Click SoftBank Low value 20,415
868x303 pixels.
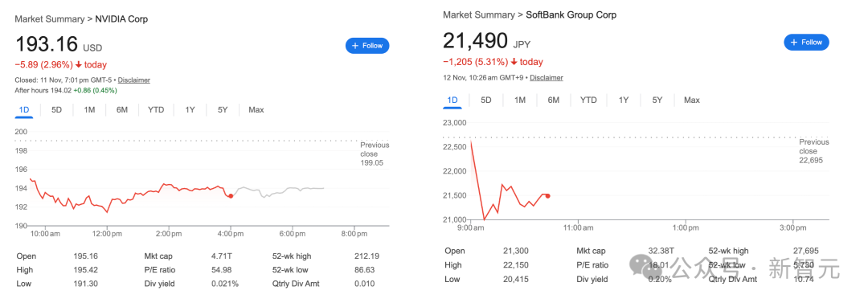tap(517, 279)
